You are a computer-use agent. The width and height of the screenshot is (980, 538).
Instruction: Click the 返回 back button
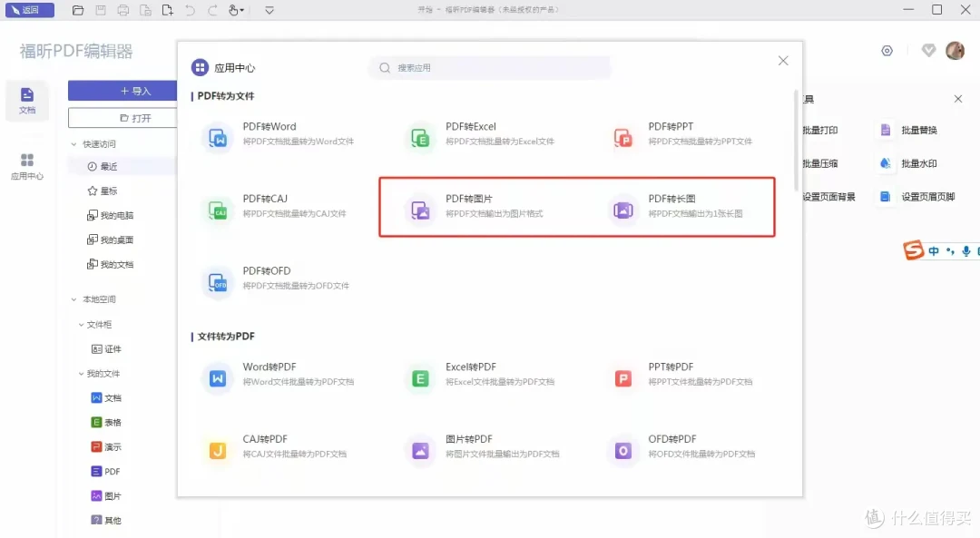click(x=29, y=10)
